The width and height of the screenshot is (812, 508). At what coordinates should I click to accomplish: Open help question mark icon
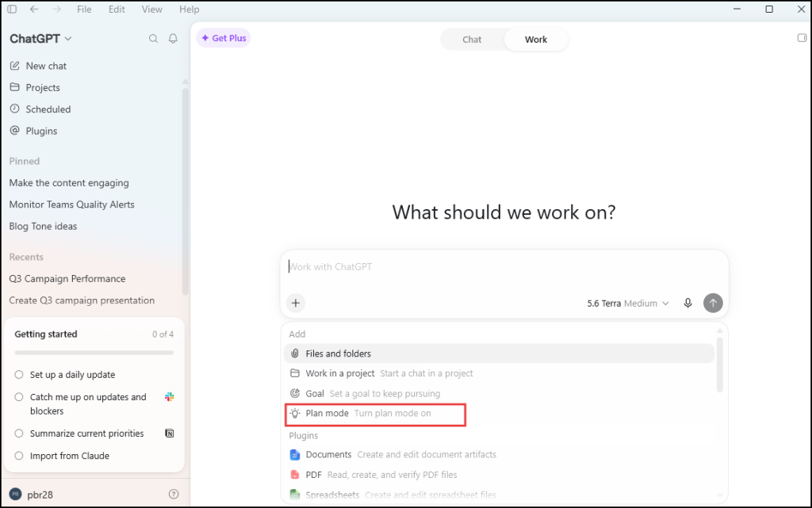coord(174,494)
